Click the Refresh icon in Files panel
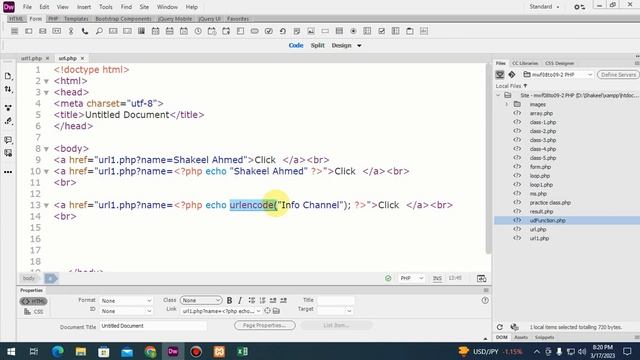 500,327
